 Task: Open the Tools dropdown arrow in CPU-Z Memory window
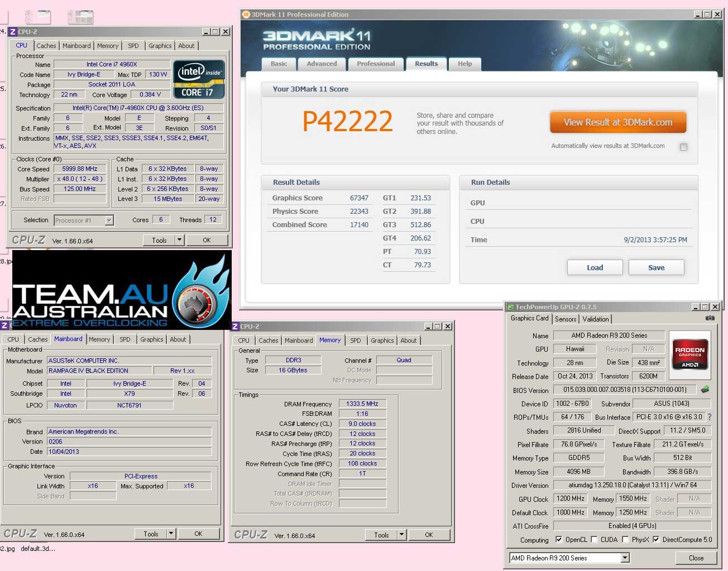(x=401, y=535)
